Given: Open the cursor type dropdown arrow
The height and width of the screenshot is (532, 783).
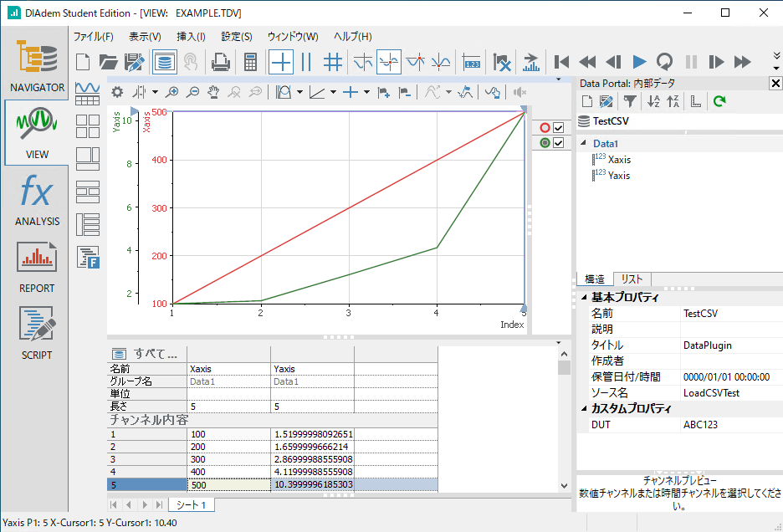Looking at the screenshot, I should tap(155, 92).
